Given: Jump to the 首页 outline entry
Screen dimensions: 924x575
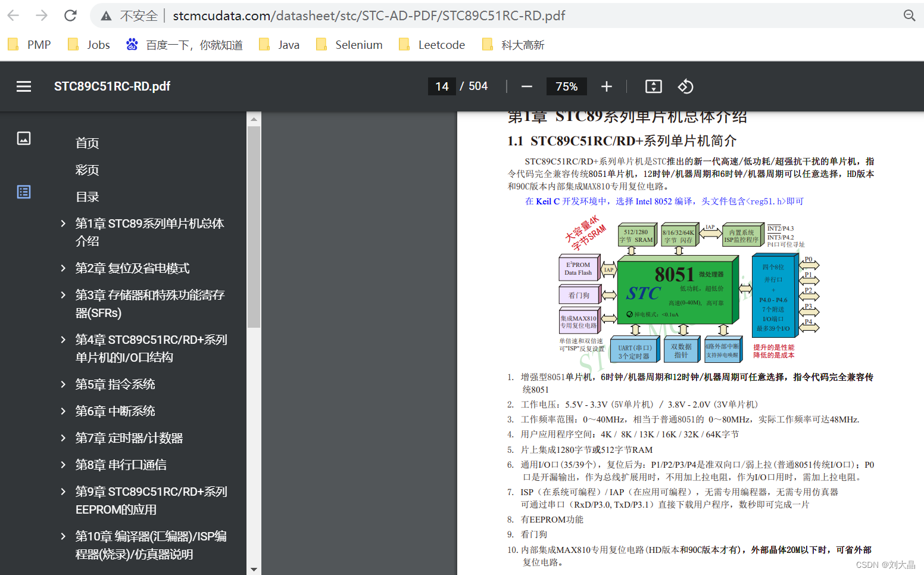Looking at the screenshot, I should tap(88, 143).
